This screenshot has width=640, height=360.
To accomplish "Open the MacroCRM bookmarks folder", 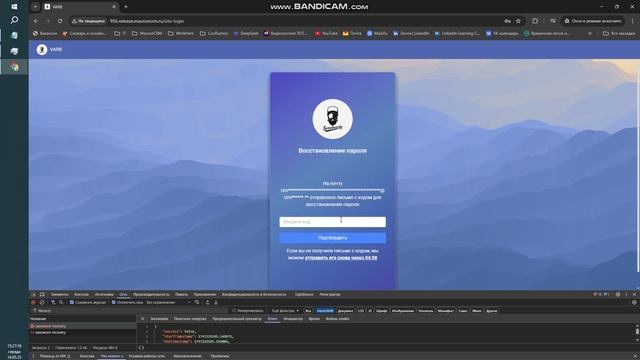I will pyautogui.click(x=147, y=33).
